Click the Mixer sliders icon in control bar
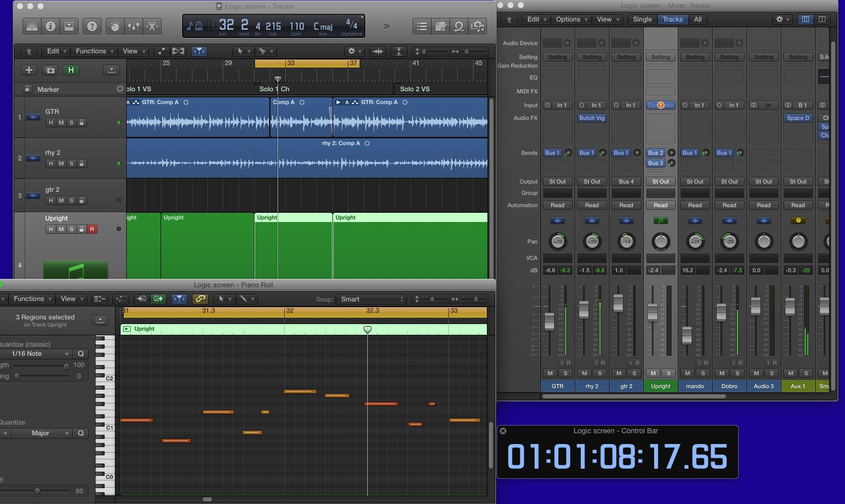 click(133, 26)
